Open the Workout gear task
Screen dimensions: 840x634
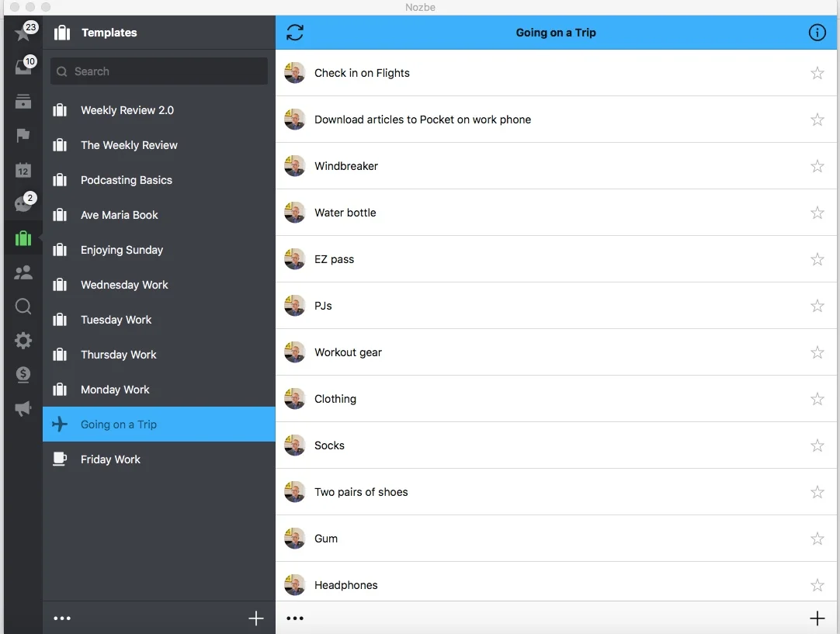(556, 352)
